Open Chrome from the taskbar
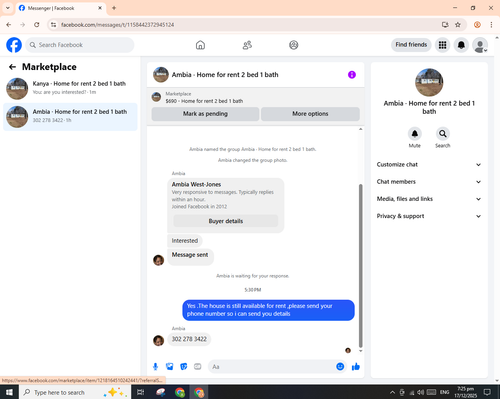The height and width of the screenshot is (399, 500). pyautogui.click(x=180, y=392)
